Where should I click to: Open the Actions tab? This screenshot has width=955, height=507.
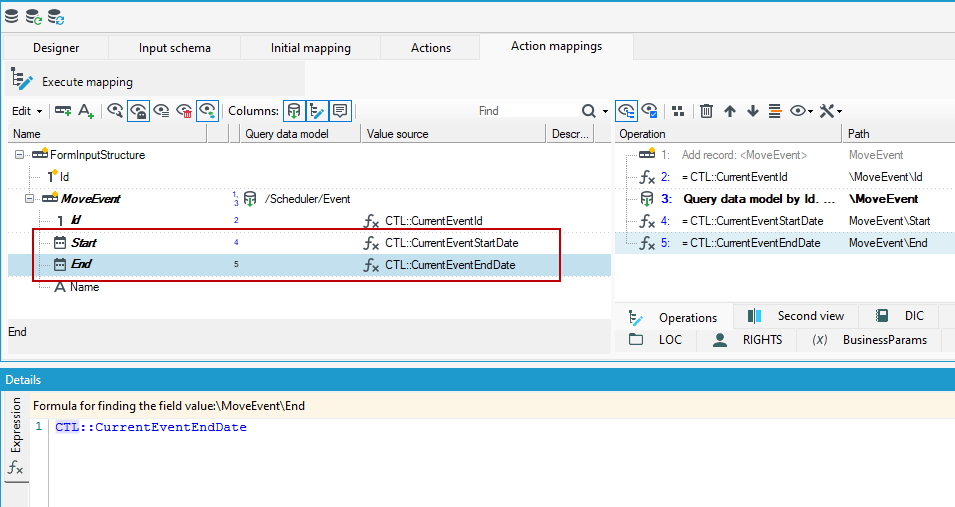(431, 48)
